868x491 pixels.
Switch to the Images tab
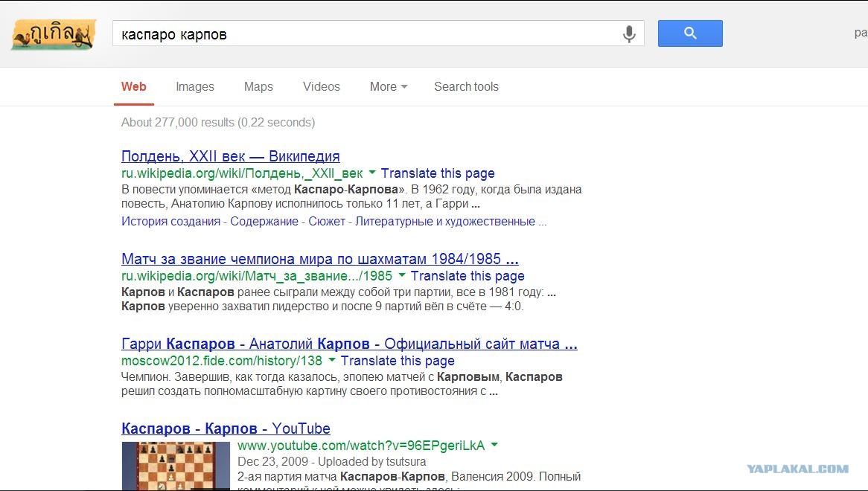click(x=195, y=87)
